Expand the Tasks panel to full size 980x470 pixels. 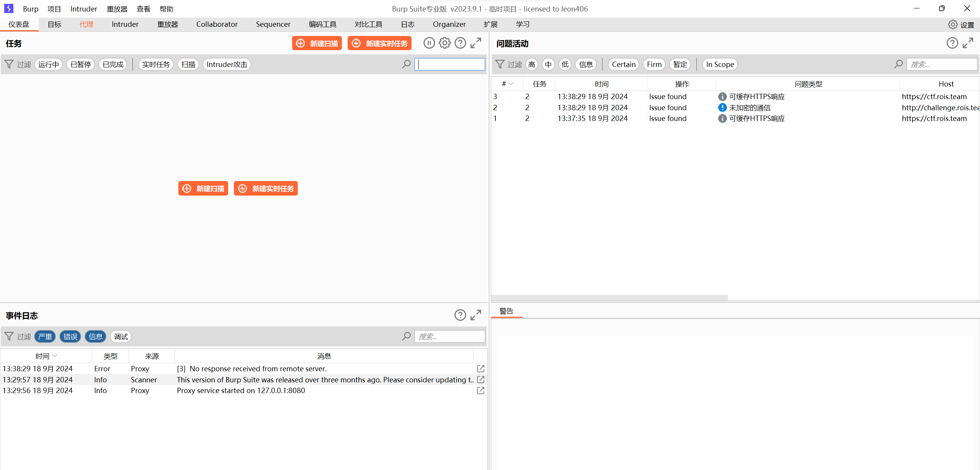pyautogui.click(x=476, y=43)
